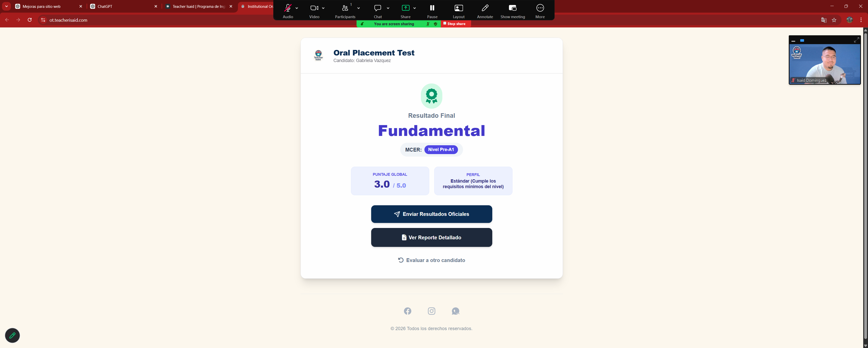Unmute audio in Zoom toolbar

(x=288, y=8)
